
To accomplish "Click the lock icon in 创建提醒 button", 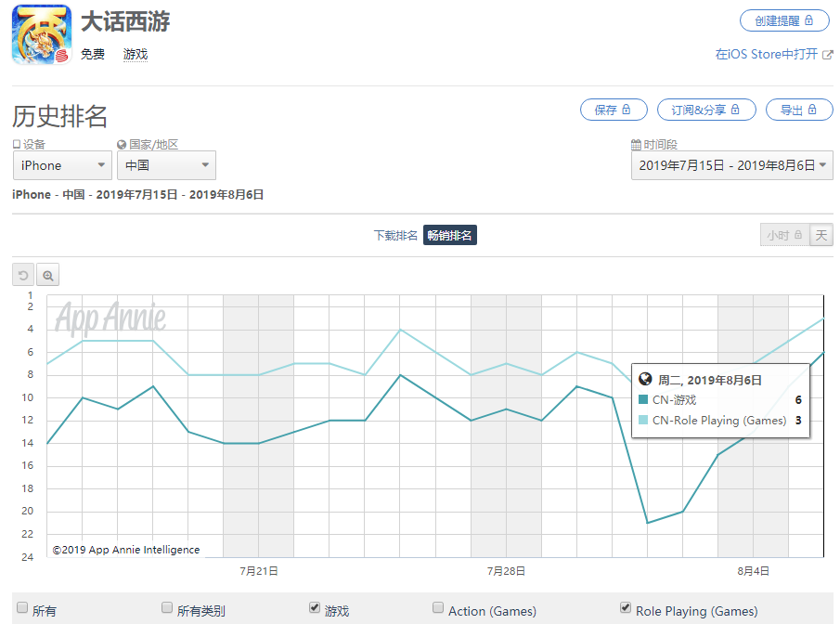I will click(808, 20).
